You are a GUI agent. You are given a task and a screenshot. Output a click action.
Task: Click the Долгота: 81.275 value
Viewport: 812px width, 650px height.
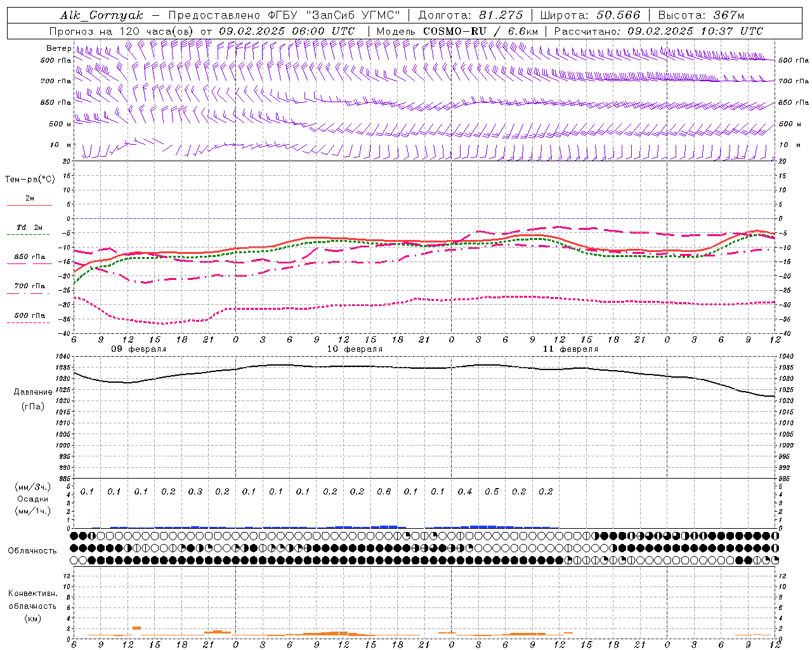pos(471,15)
